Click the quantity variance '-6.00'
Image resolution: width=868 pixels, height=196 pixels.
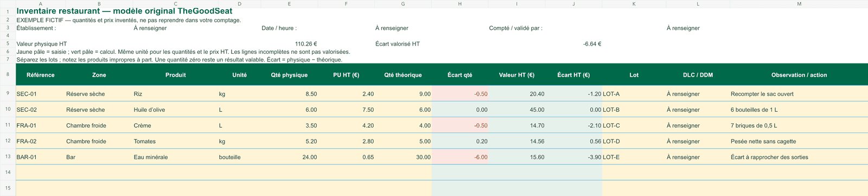click(x=460, y=157)
